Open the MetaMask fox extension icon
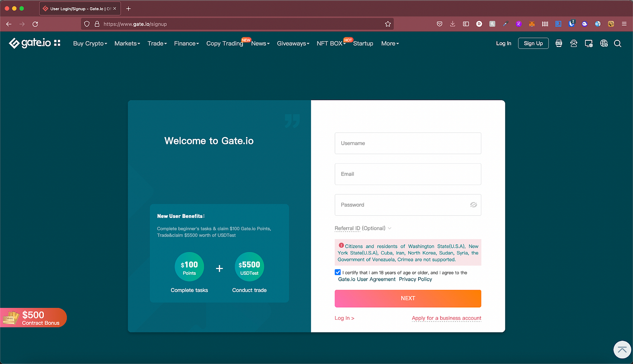 532,24
